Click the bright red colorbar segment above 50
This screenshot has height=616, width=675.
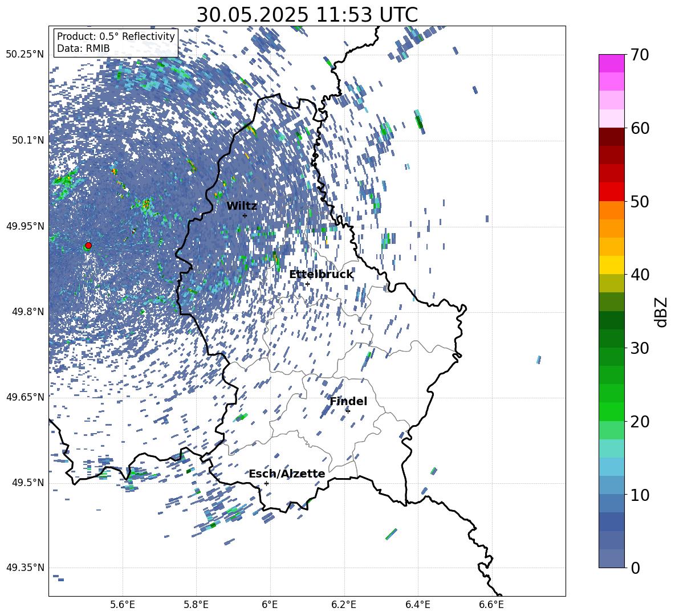[x=611, y=192]
